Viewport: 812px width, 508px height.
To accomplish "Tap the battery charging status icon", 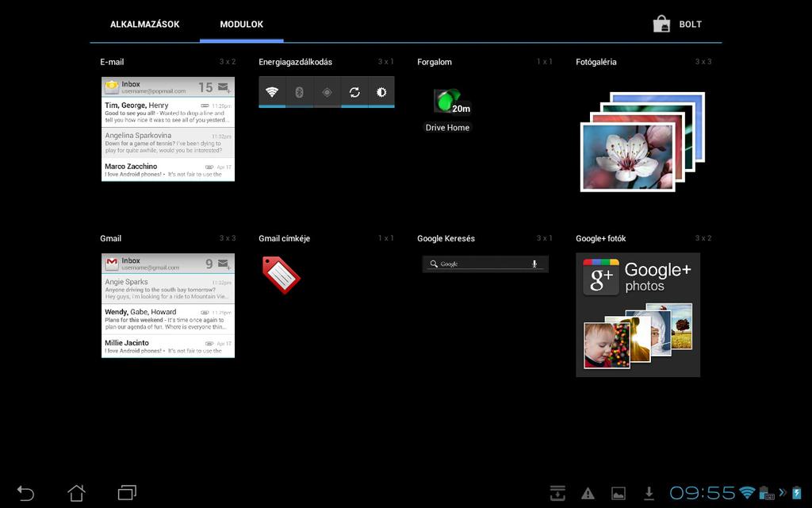I will point(796,492).
